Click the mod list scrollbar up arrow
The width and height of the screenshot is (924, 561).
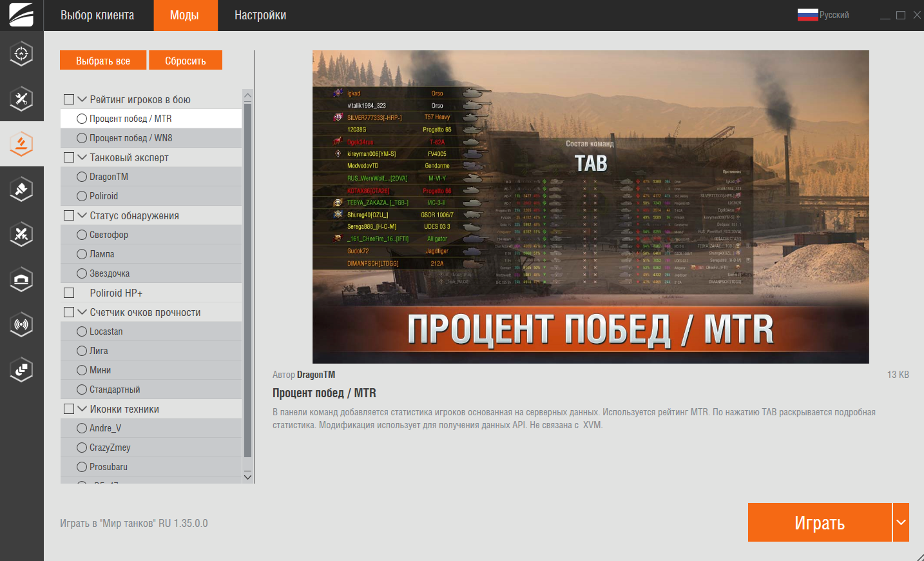[x=247, y=95]
